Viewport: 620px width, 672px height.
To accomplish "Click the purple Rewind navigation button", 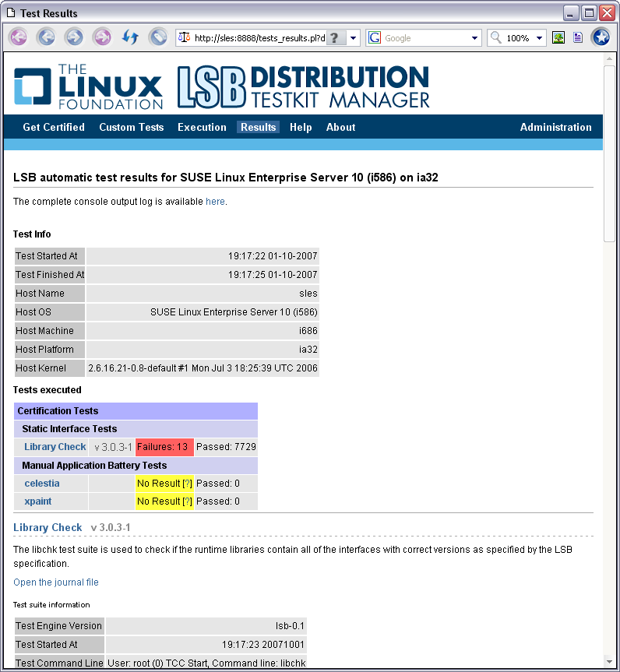I will point(19,37).
